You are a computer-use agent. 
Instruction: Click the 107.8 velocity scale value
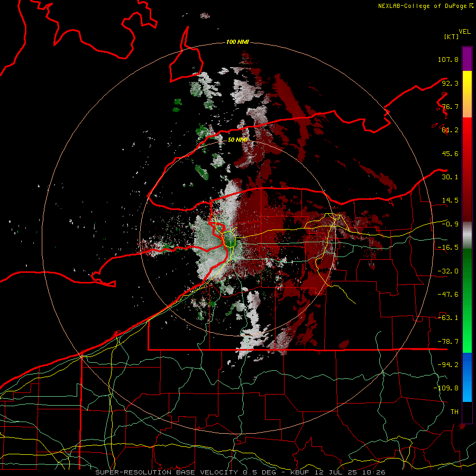click(x=448, y=59)
